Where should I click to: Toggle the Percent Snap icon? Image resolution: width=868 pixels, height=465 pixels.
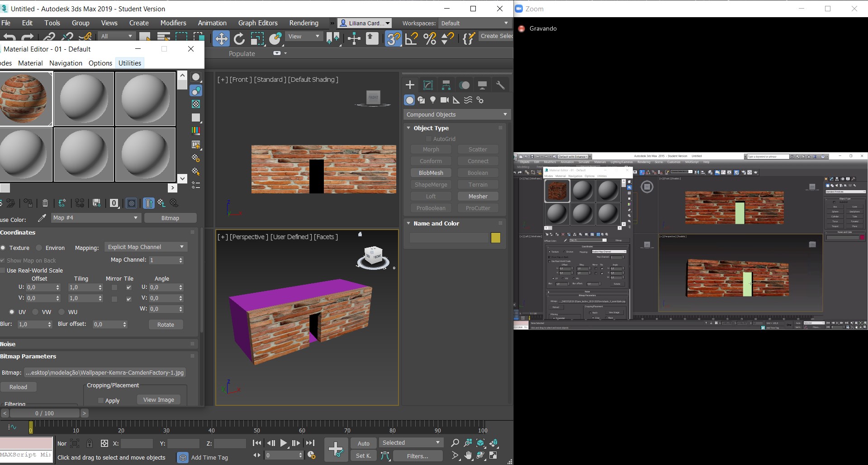point(430,39)
